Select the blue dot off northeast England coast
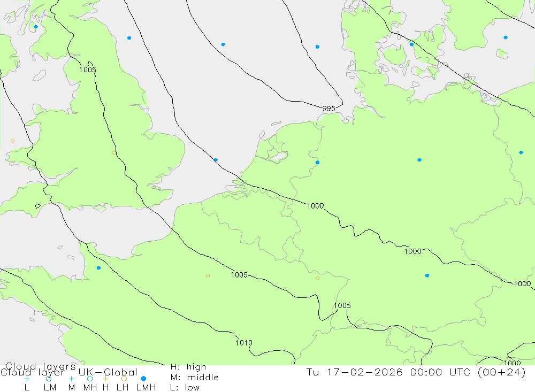 (x=129, y=38)
